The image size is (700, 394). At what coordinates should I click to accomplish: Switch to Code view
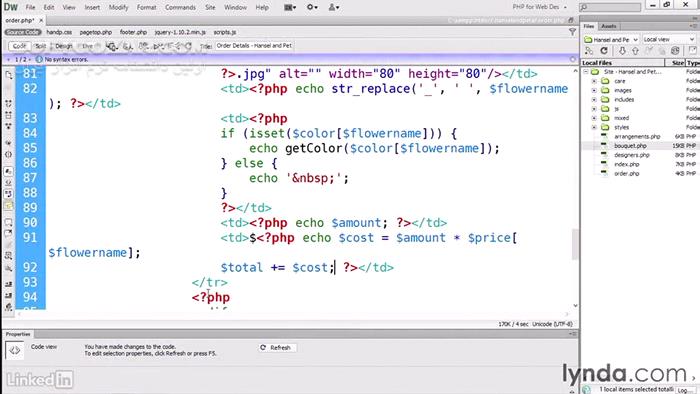click(x=19, y=46)
